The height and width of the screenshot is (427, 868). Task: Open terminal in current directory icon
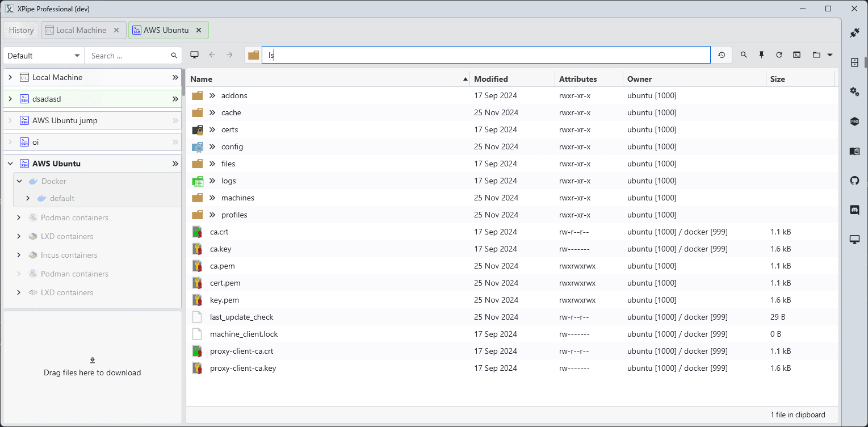point(797,55)
